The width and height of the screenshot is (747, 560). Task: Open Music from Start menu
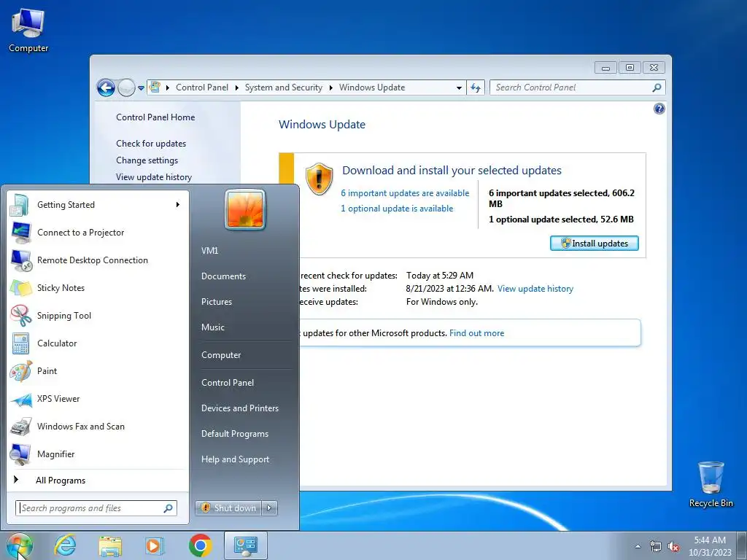click(x=212, y=327)
